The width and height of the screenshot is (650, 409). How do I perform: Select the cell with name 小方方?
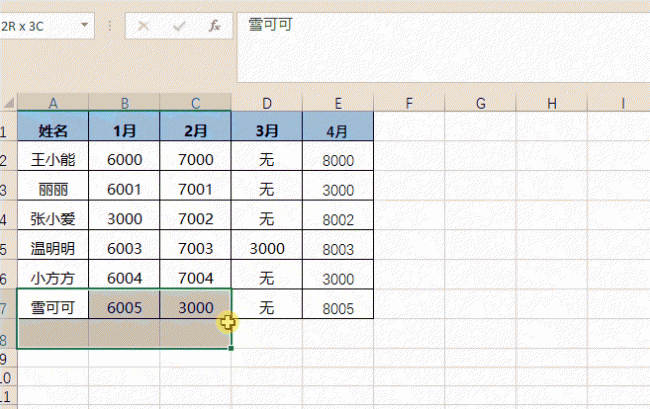click(x=53, y=274)
